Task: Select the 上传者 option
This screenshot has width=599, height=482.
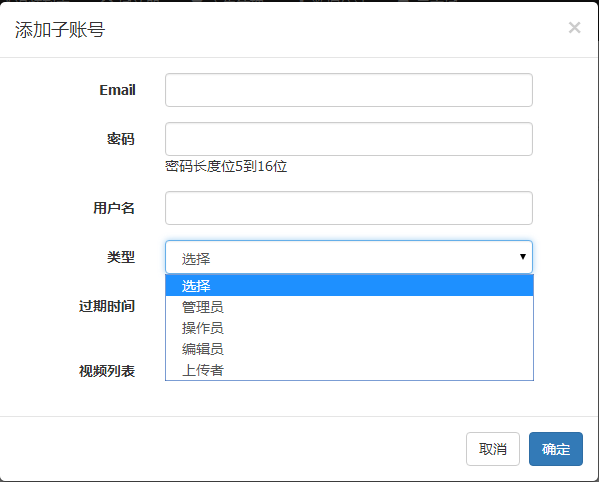Action: click(349, 370)
